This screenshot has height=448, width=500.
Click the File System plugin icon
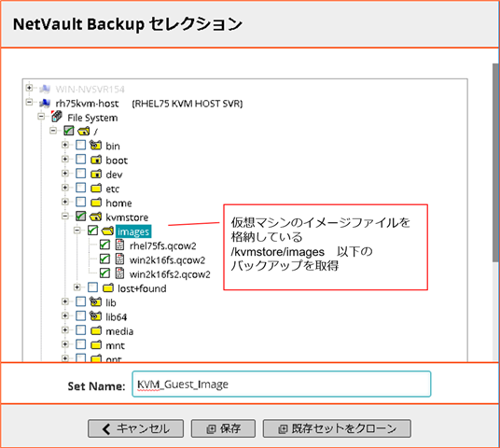[x=57, y=117]
